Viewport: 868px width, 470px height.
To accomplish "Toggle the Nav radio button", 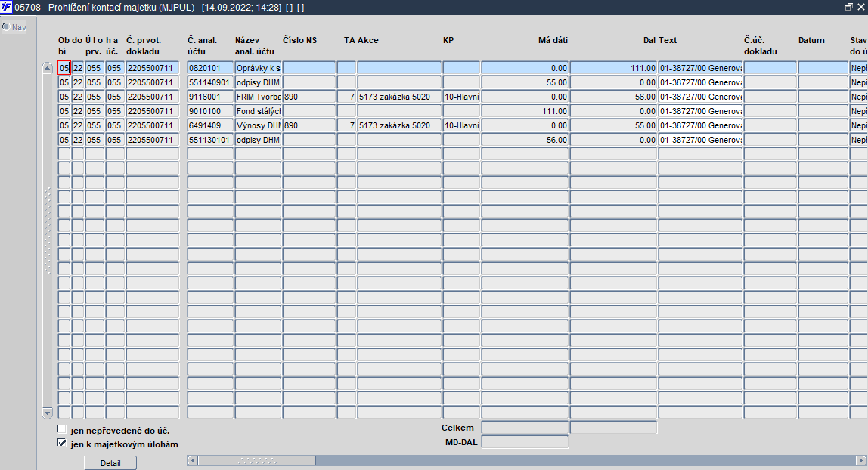I will [6, 26].
